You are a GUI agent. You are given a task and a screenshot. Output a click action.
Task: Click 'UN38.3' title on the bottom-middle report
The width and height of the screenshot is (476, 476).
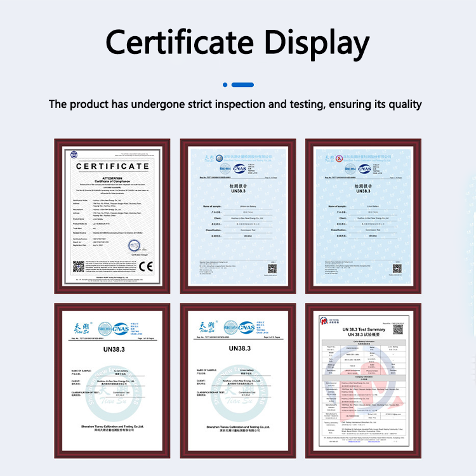(x=240, y=348)
